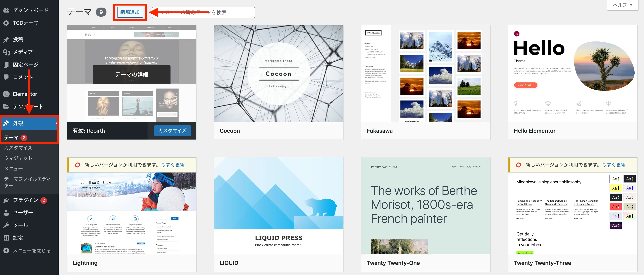This screenshot has height=275, width=644.
Task: Click the Elementor logo icon in sidebar
Action: (6, 94)
